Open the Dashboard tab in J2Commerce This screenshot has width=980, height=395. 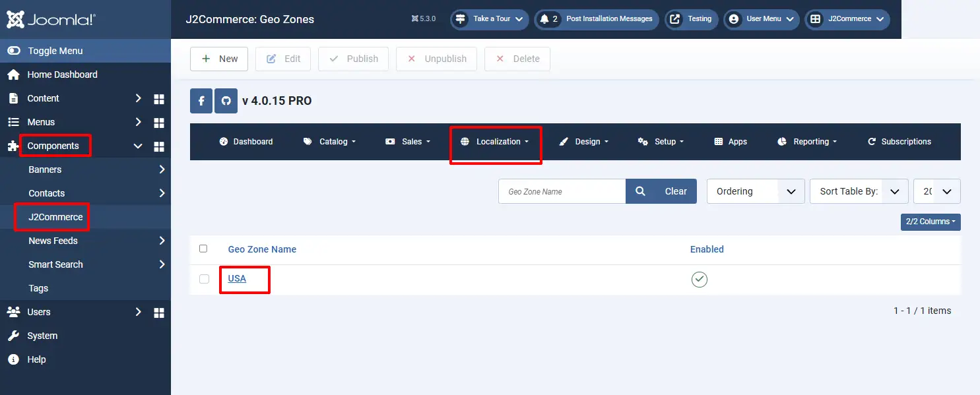(x=245, y=142)
